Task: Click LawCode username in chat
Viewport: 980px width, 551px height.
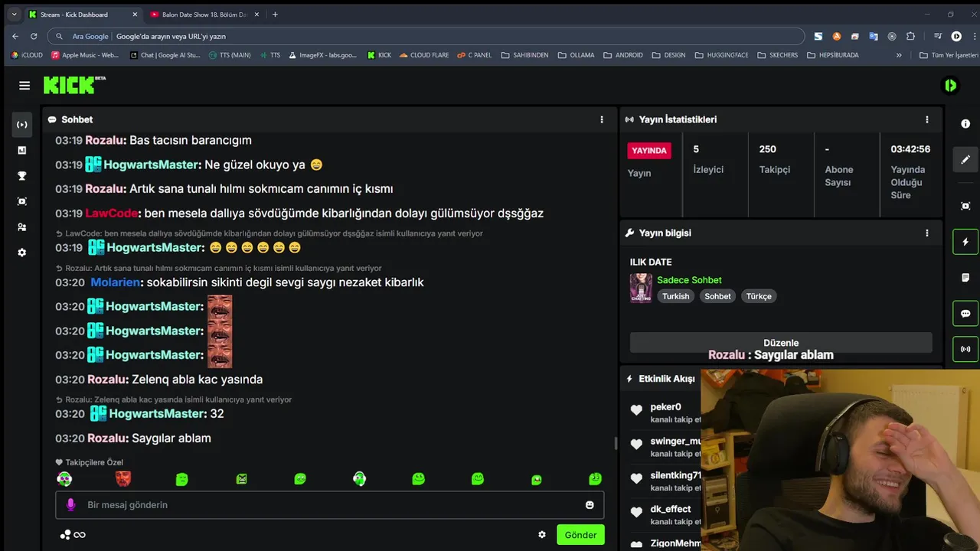Action: click(x=113, y=214)
